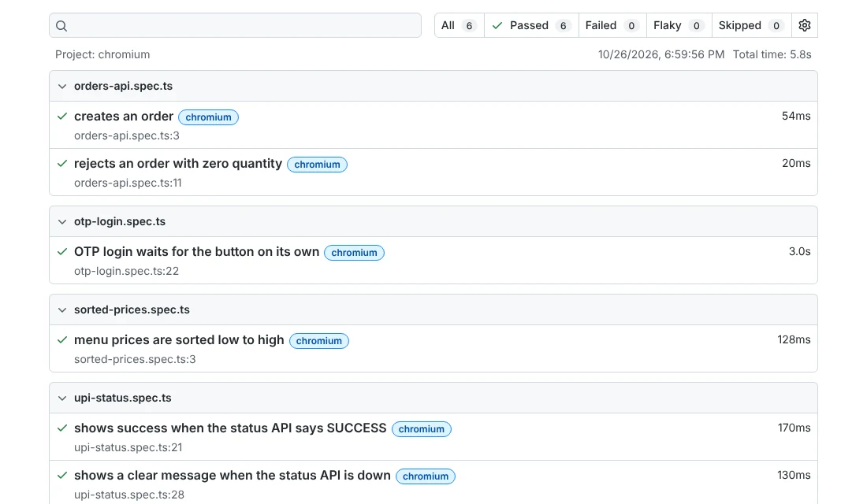Click the 130ms duration value
The width and height of the screenshot is (867, 504).
pyautogui.click(x=794, y=475)
